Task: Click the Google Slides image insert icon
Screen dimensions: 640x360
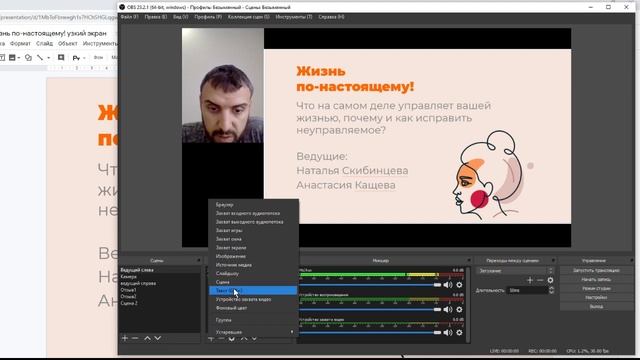Action: pyautogui.click(x=12, y=58)
